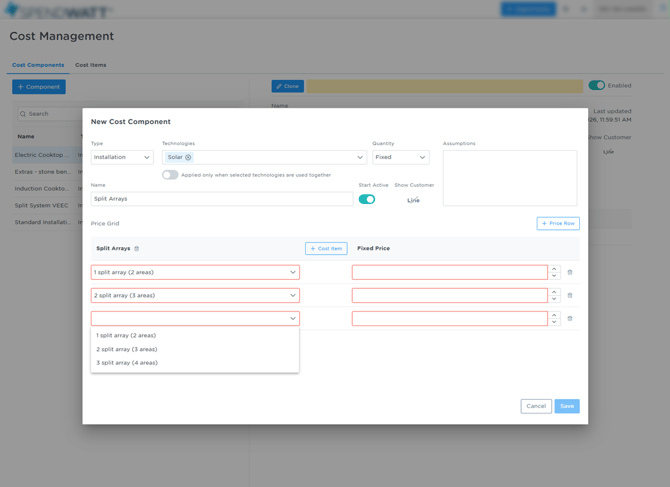Increase the first row Fixed Price stepper

[x=554, y=268]
